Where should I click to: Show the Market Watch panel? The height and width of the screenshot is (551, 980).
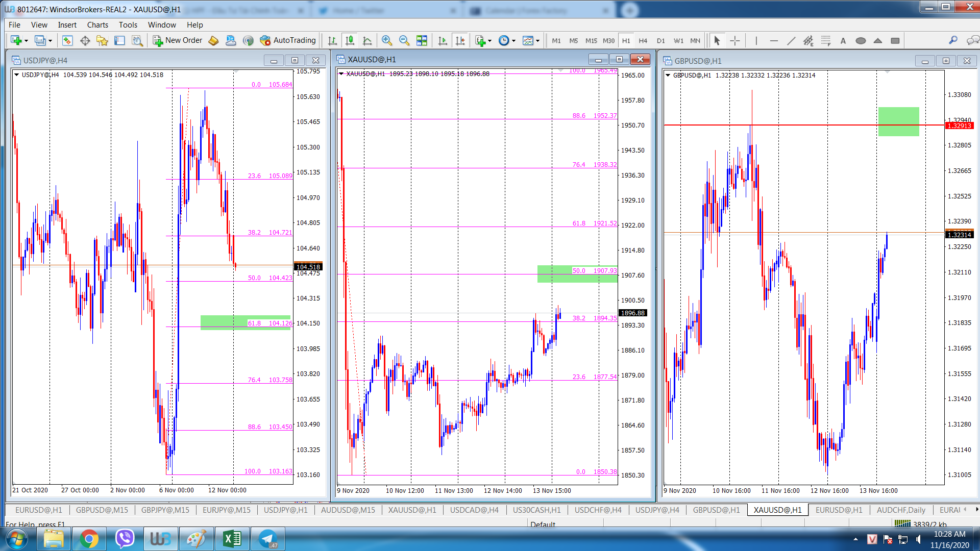click(67, 40)
